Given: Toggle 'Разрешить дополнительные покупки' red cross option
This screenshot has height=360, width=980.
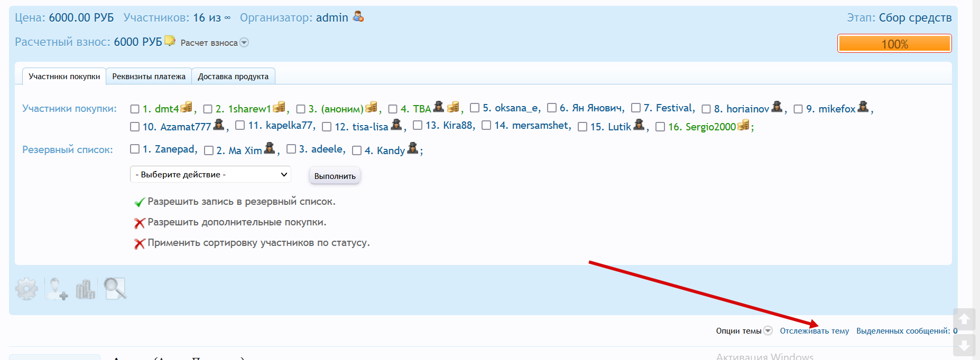Looking at the screenshot, I should coord(140,223).
